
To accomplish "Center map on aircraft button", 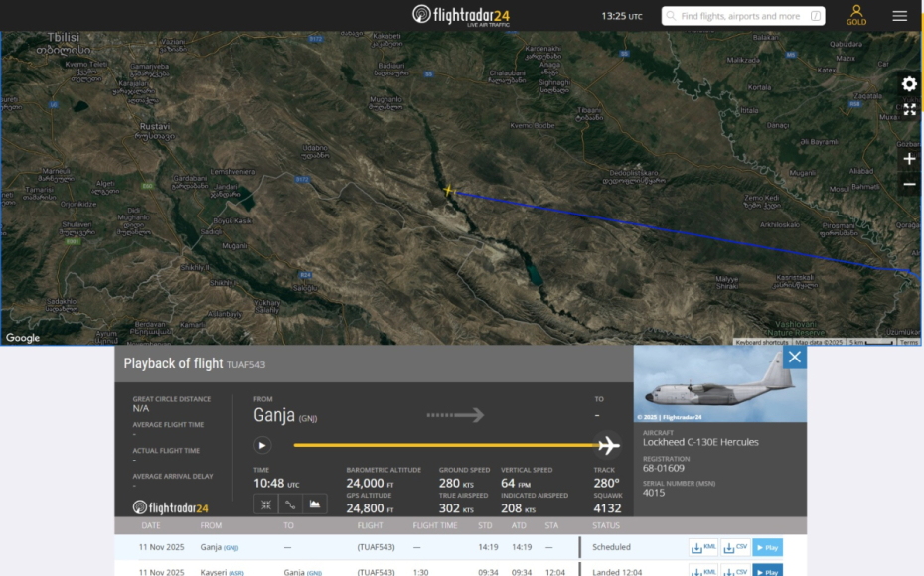I will [x=266, y=504].
